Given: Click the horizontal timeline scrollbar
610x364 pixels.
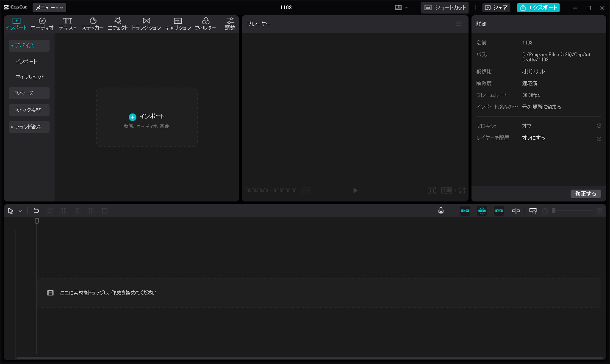Looking at the screenshot, I should pos(309,358).
